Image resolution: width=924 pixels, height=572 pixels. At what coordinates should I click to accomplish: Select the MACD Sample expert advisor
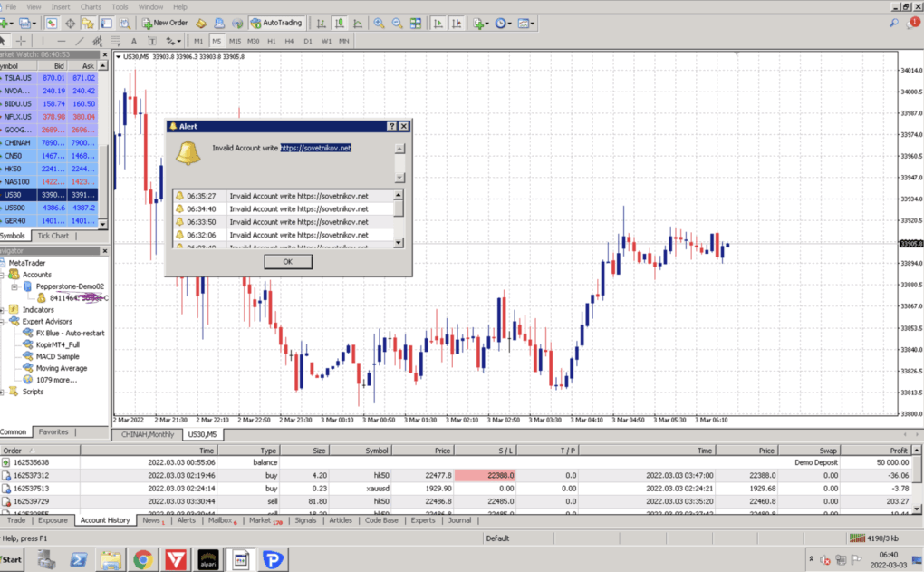tap(57, 357)
